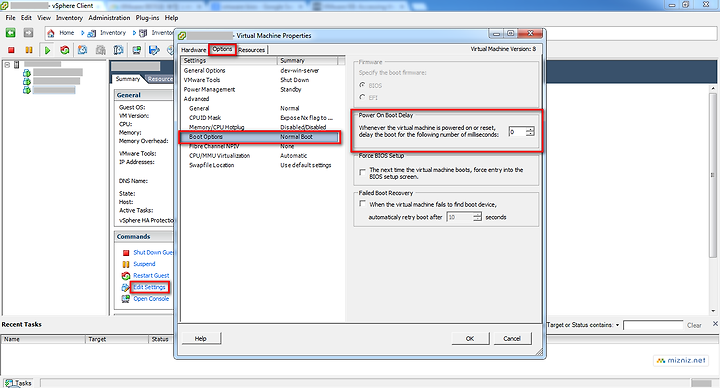Open the Help menu

click(x=171, y=18)
